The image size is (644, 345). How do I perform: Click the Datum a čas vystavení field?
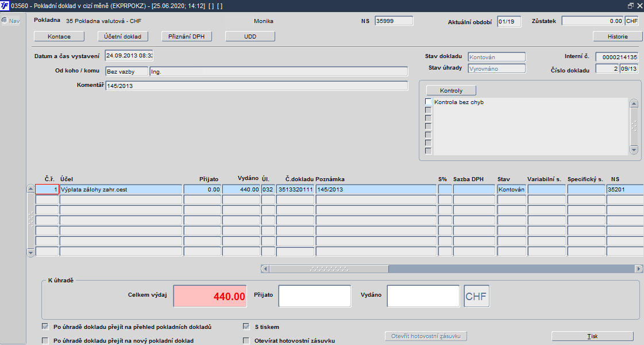click(x=129, y=56)
